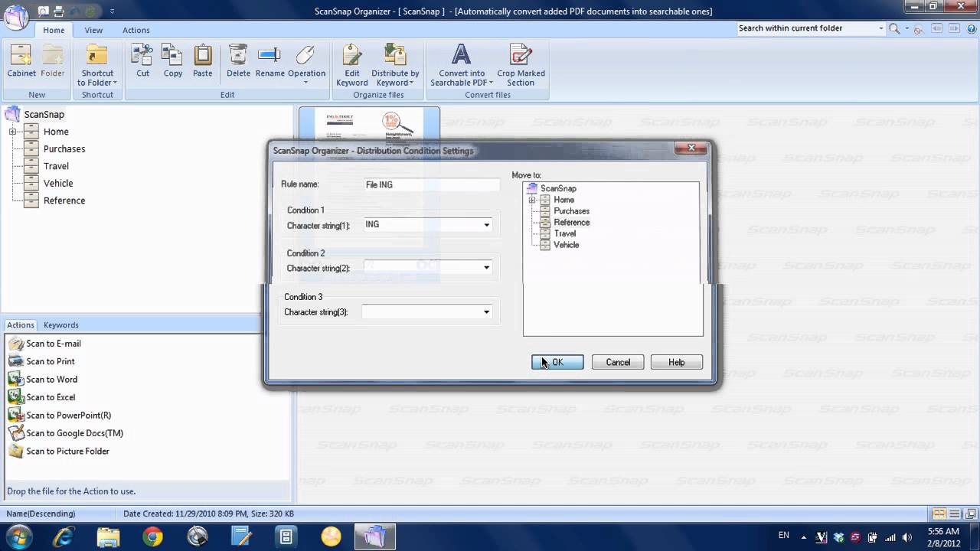
Task: Open the Home ribbon tab
Action: [54, 30]
